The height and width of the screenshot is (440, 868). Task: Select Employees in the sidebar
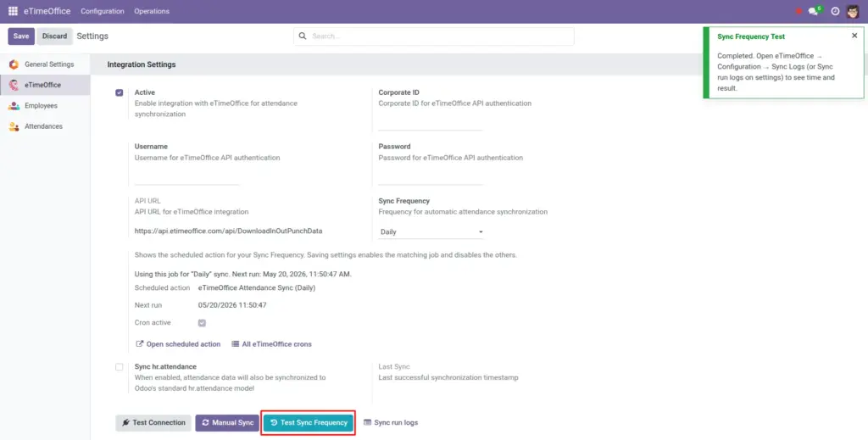click(x=45, y=106)
